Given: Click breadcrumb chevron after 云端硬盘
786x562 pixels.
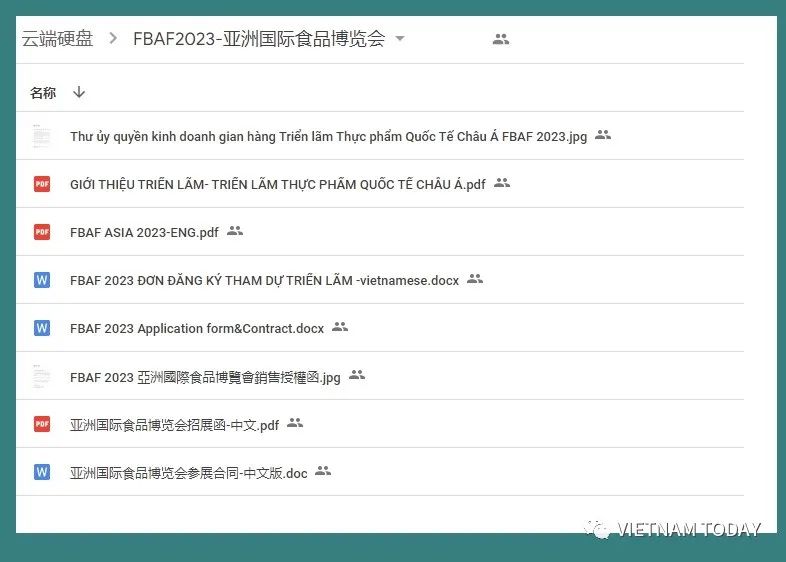Looking at the screenshot, I should point(113,39).
